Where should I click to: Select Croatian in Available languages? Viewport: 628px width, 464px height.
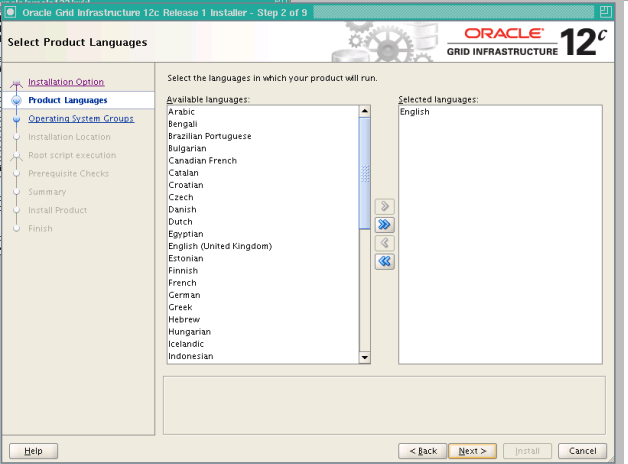tap(263, 185)
